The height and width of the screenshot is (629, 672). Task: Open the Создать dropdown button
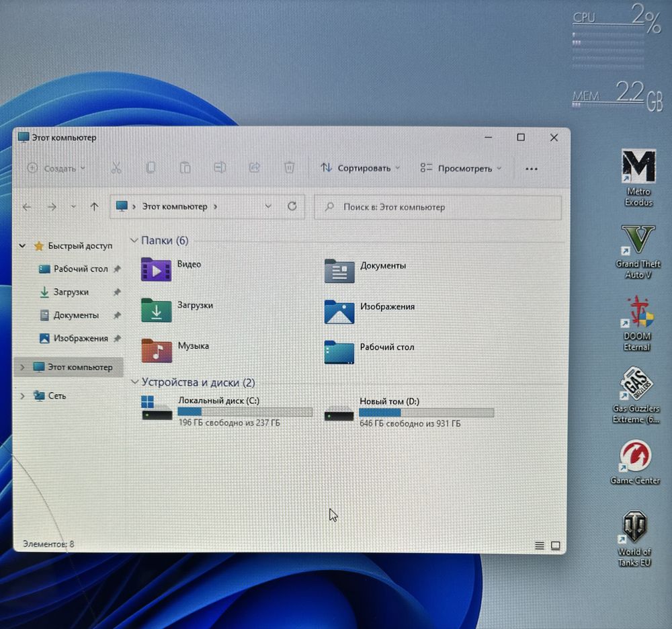[x=56, y=168]
